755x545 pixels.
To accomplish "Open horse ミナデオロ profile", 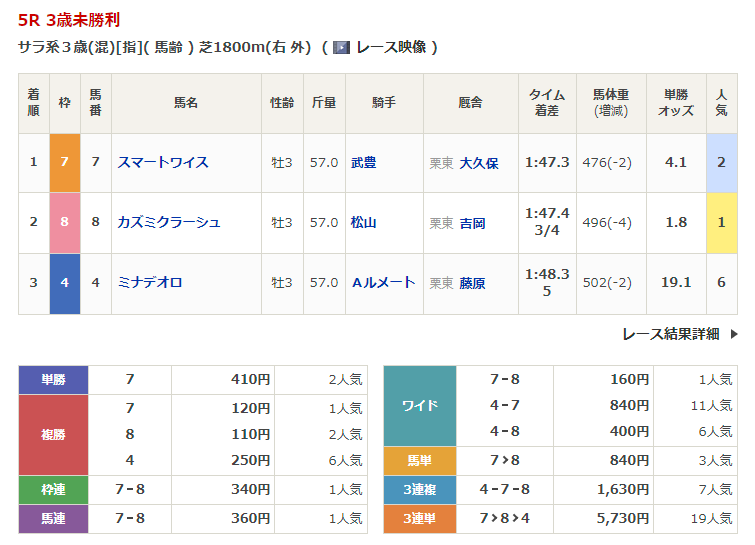I will pyautogui.click(x=150, y=283).
